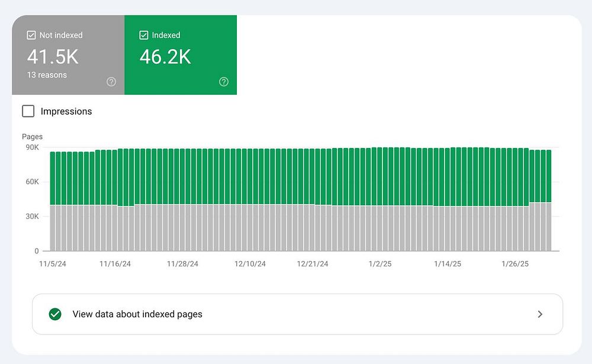Click help icon on Indexed card
The height and width of the screenshot is (364, 592).
pos(224,82)
